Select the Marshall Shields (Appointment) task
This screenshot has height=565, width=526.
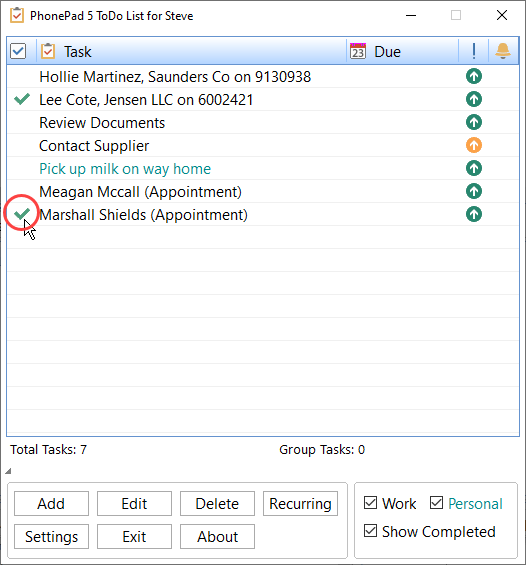click(x=143, y=215)
